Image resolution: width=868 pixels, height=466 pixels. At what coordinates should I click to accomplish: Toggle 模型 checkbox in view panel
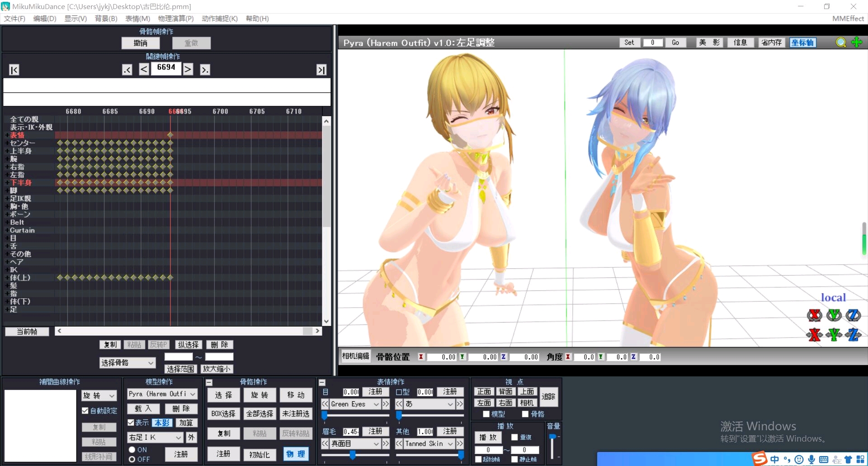(x=486, y=414)
